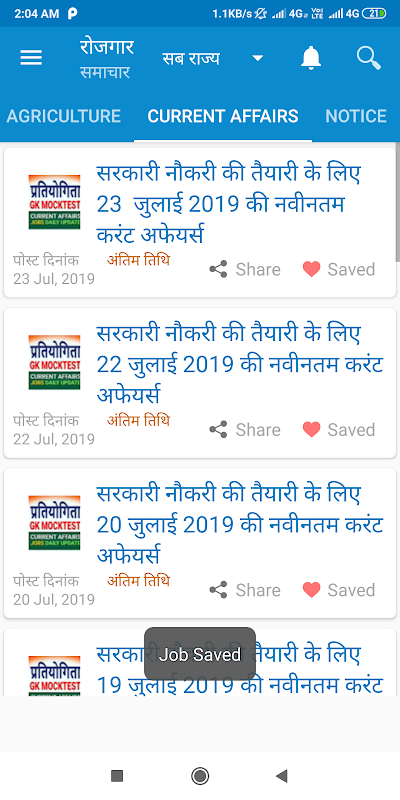Tap the Android home button
The width and height of the screenshot is (400, 800).
click(x=200, y=776)
